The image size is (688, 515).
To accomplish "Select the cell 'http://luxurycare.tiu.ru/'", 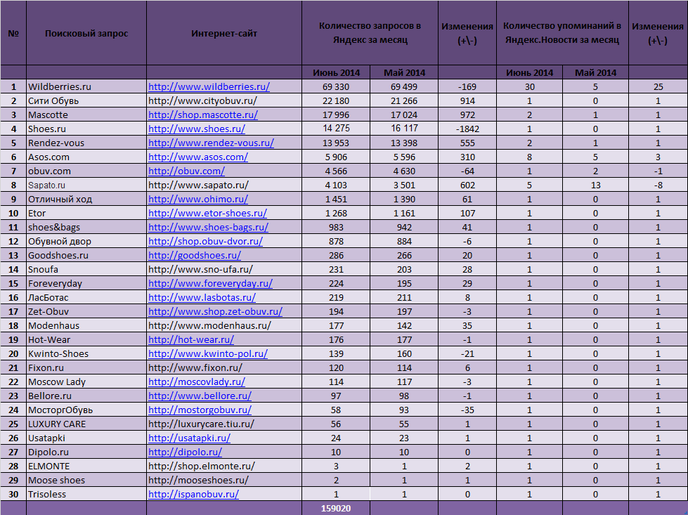I will (x=224, y=424).
